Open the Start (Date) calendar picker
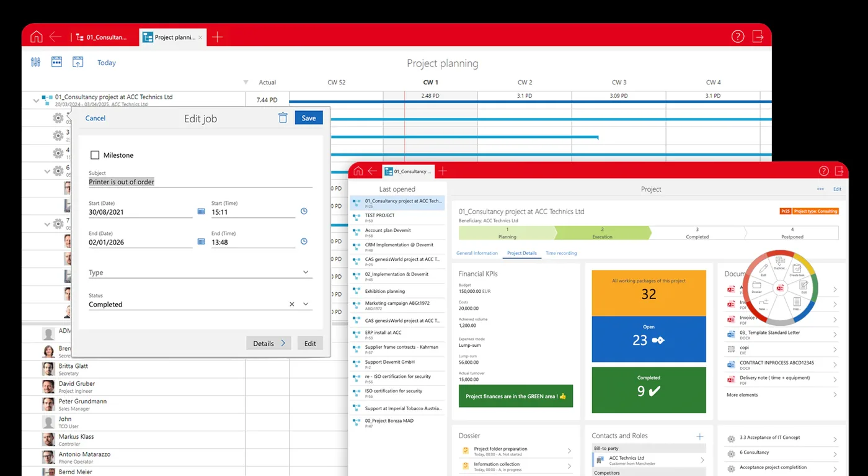Screen dimensions: 868x476 201,212
